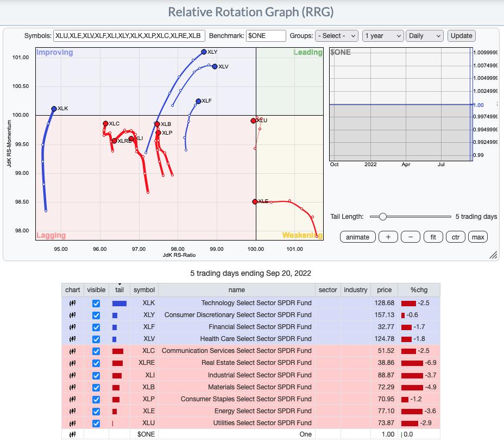Open the chart icon for XLE

(x=73, y=411)
